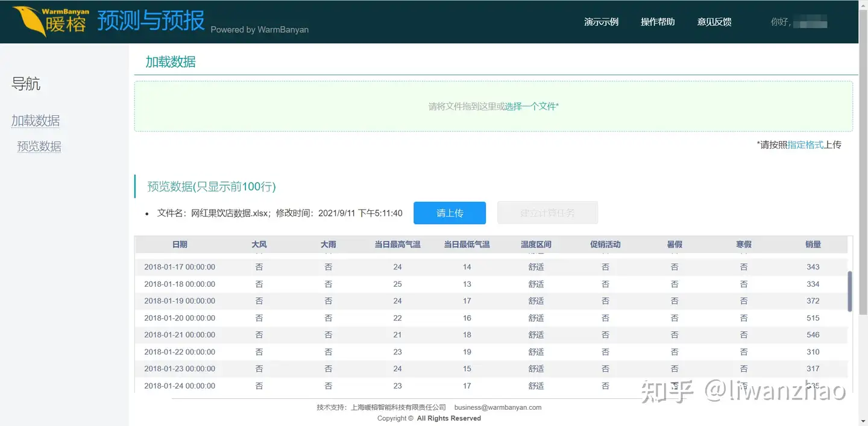This screenshot has height=426, width=868.
Task: Open the 意见反馈 menu item
Action: 714,22
